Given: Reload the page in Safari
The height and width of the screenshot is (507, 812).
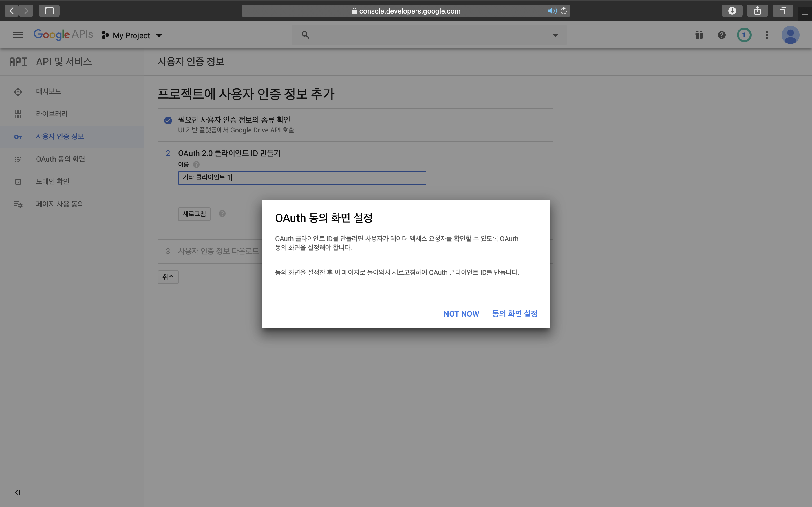Looking at the screenshot, I should point(564,11).
